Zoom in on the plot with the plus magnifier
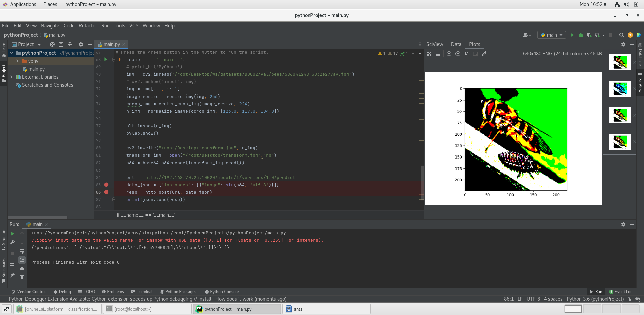The height and width of the screenshot is (315, 644). pos(449,54)
